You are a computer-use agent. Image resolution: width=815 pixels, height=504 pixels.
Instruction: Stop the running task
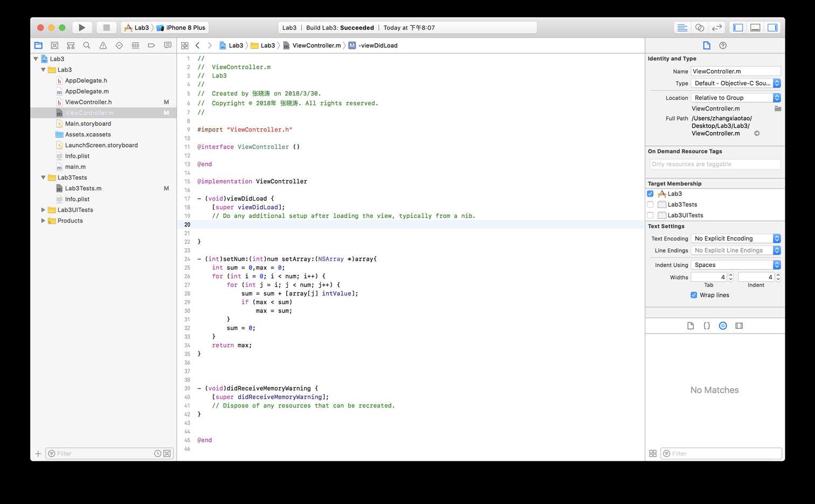point(106,27)
